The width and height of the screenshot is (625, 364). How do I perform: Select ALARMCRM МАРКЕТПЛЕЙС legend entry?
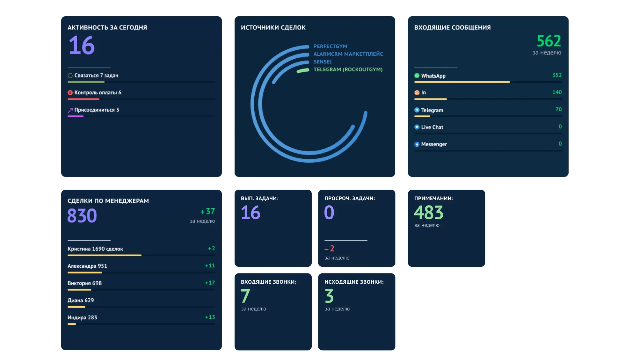(x=348, y=54)
